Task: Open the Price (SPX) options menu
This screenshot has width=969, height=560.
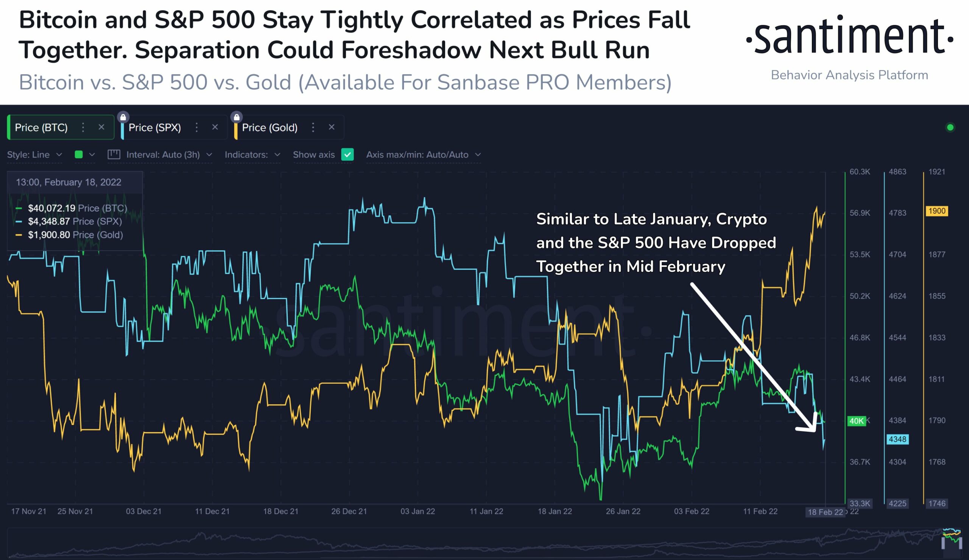Action: pyautogui.click(x=196, y=128)
